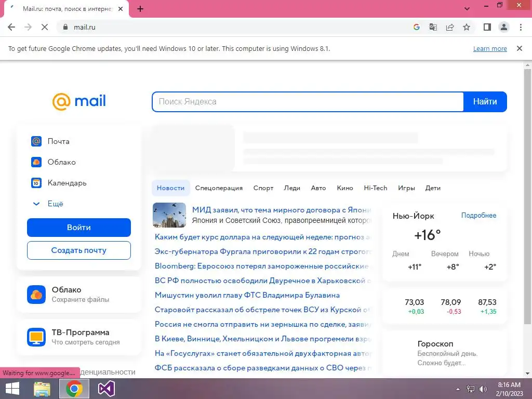Open the Экс-губернатора Фургала headline
The image size is (532, 399).
[x=263, y=252]
